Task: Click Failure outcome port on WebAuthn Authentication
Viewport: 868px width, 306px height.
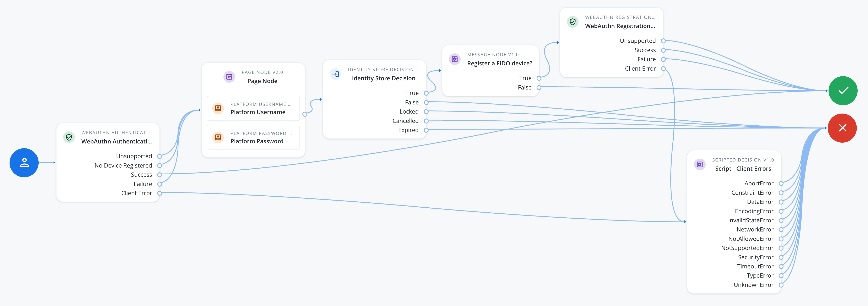Action: (160, 184)
